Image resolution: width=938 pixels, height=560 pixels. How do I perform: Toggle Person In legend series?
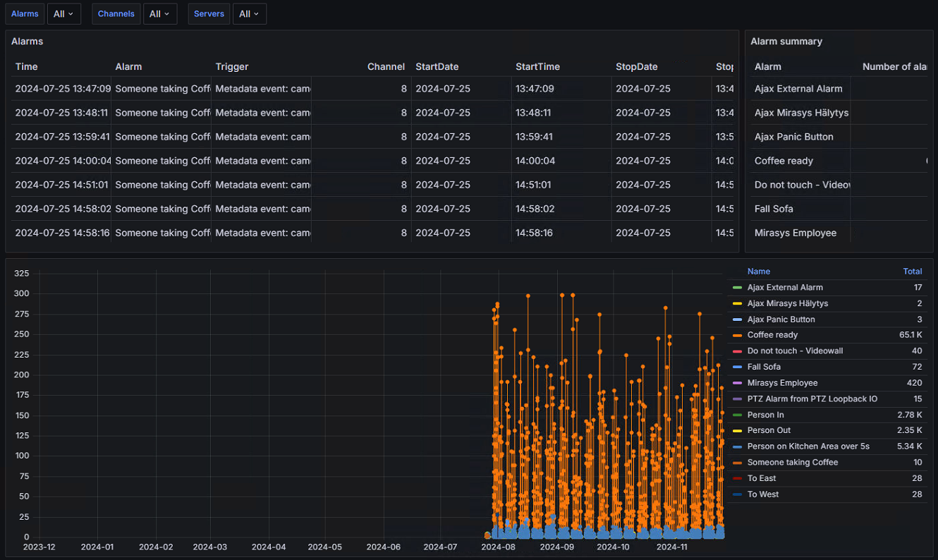click(x=765, y=415)
